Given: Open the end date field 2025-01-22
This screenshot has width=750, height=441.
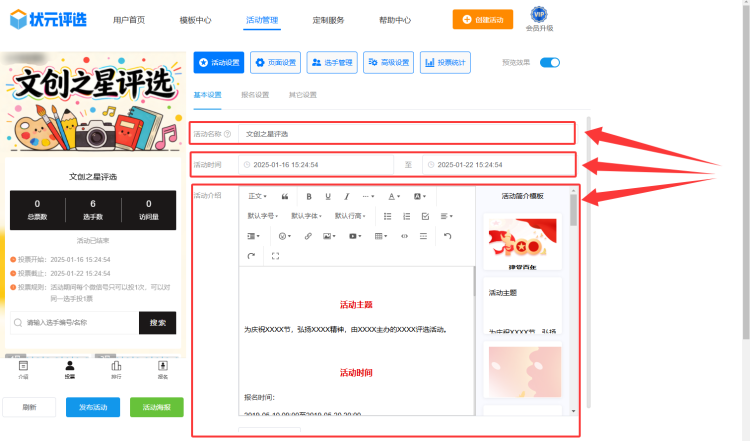Looking at the screenshot, I should point(498,165).
